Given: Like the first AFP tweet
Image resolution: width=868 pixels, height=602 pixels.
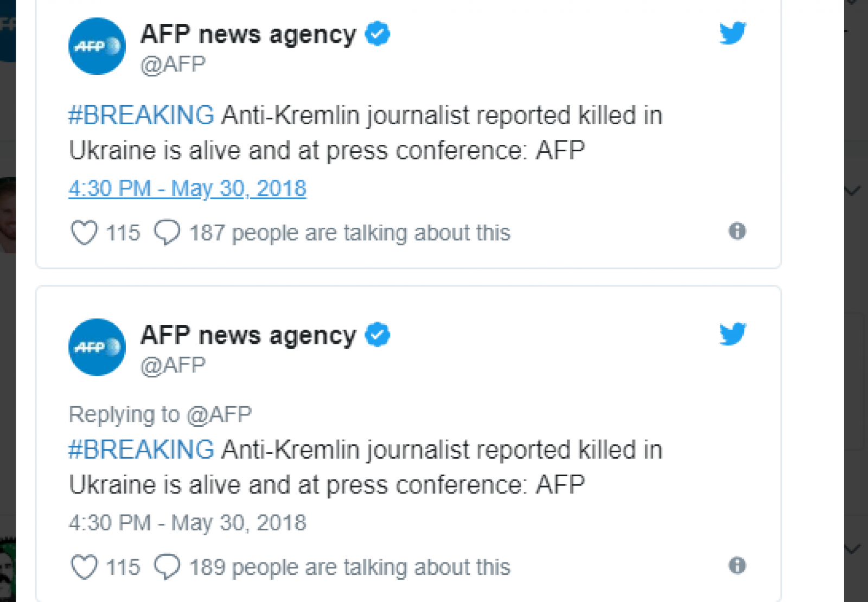Looking at the screenshot, I should tap(84, 233).
